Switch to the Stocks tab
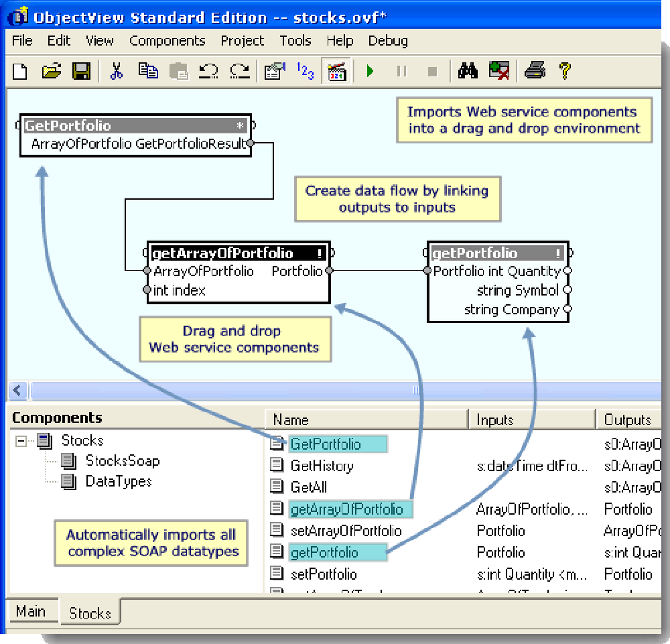Viewport: 670px width, 644px height. point(90,613)
